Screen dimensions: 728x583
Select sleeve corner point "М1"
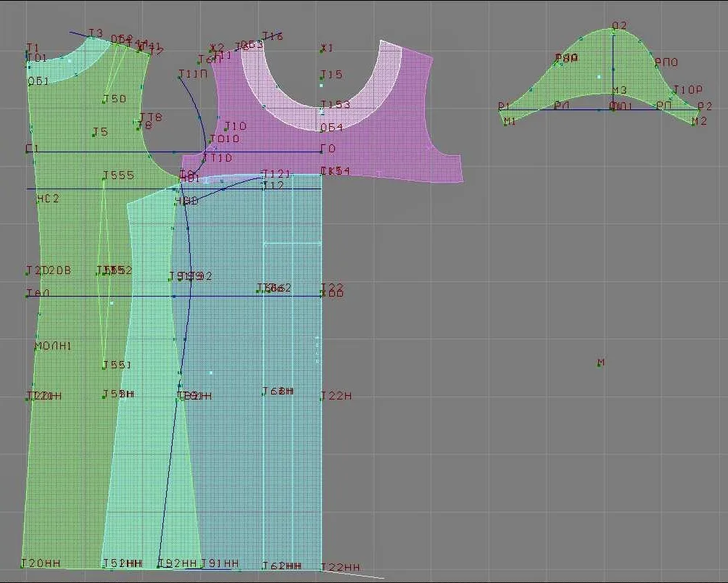pyautogui.click(x=510, y=122)
